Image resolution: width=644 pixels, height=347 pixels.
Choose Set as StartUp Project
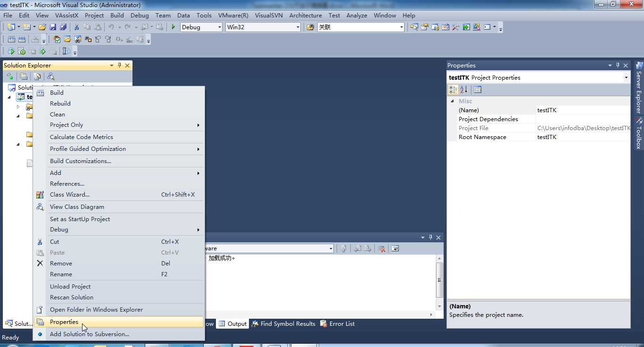[119, 219]
